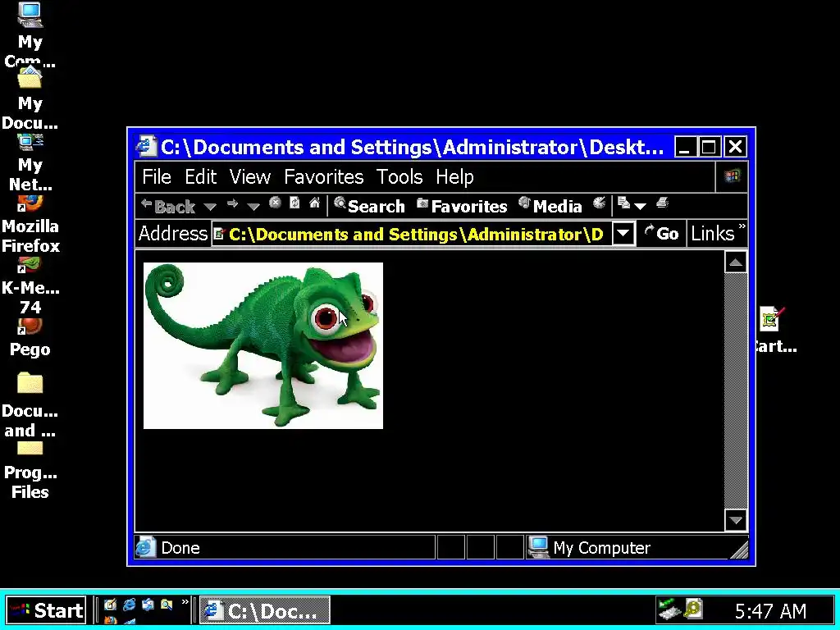This screenshot has width=840, height=630.
Task: Select the My Computer desktop icon
Action: point(30,35)
